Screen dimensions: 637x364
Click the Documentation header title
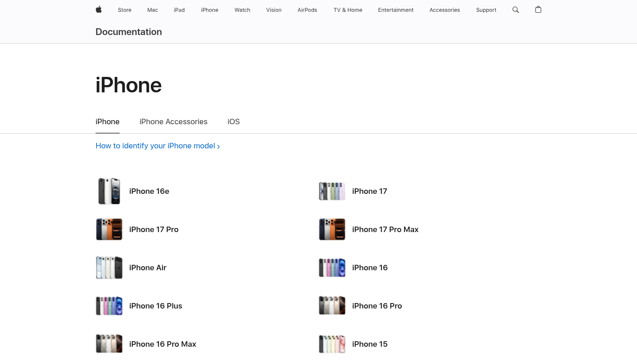click(129, 32)
